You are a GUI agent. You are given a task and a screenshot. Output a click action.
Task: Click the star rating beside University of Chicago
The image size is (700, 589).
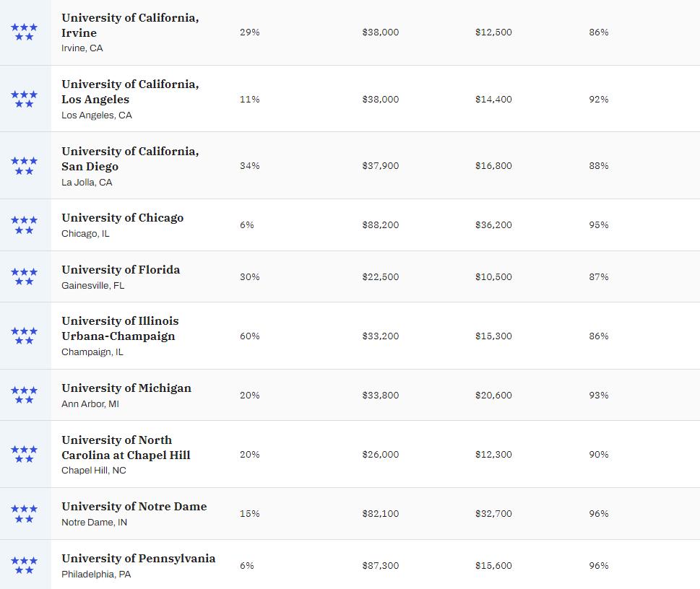pos(24,225)
